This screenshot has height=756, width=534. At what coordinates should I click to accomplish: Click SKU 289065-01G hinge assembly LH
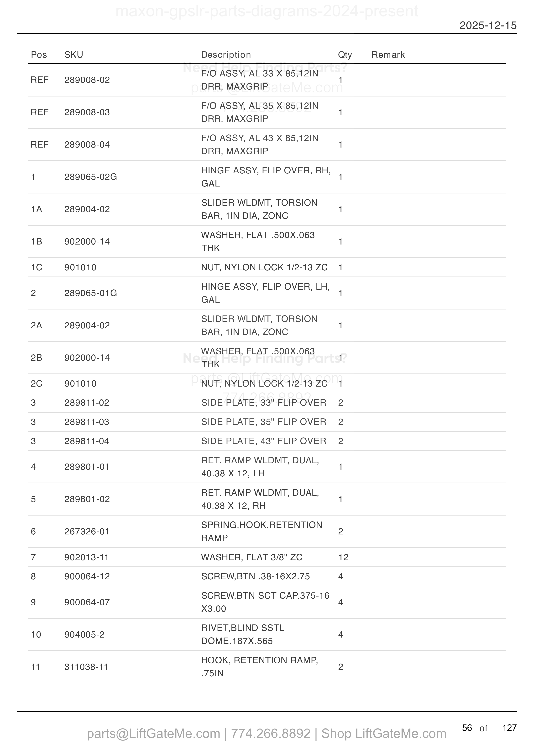click(x=91, y=293)
